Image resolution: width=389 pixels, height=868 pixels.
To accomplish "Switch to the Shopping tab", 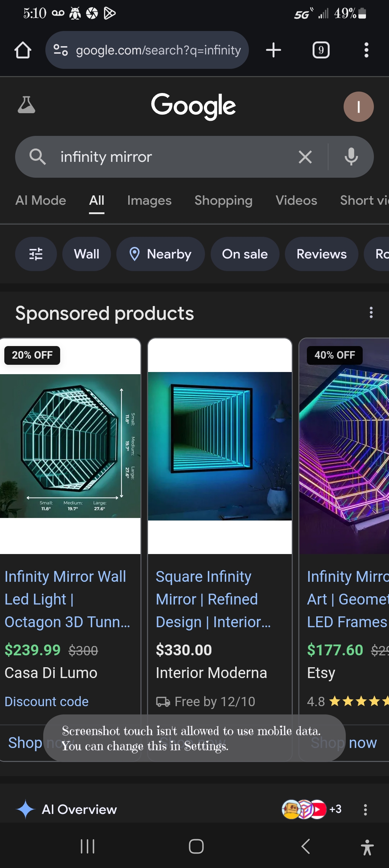I will tap(223, 200).
